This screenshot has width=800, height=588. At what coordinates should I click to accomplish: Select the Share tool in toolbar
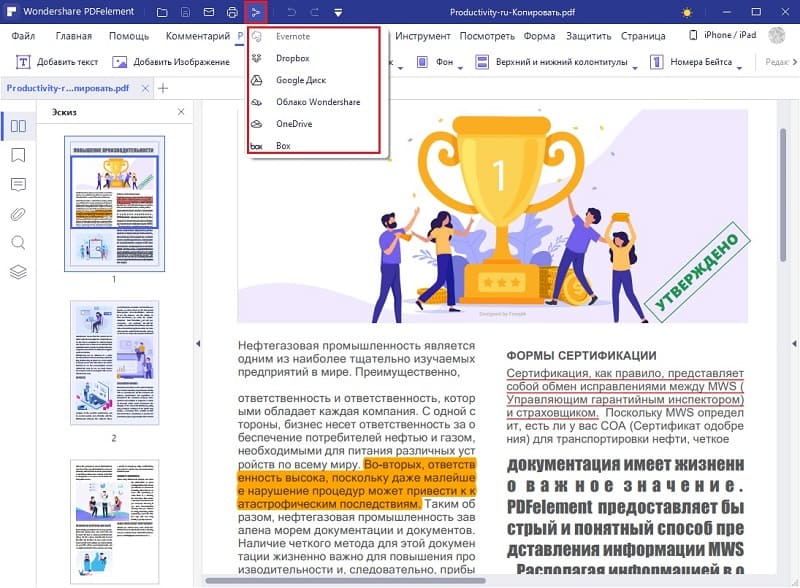[x=255, y=13]
